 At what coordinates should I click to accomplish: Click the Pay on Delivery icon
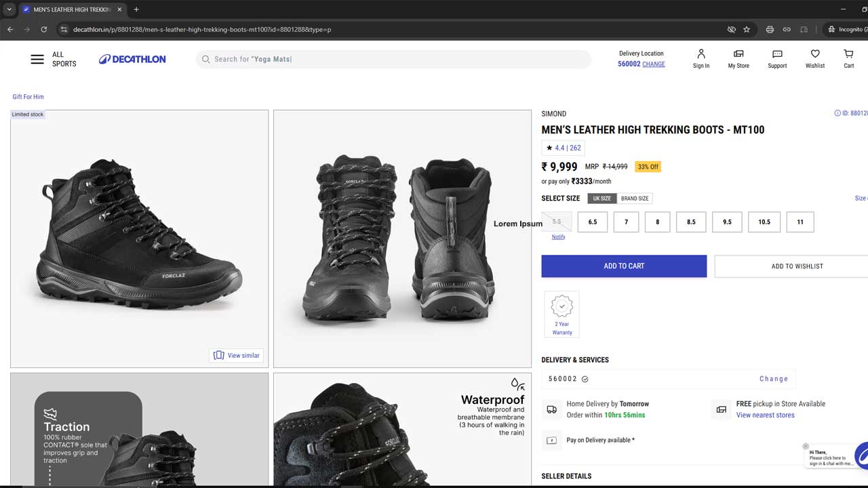[x=551, y=441]
